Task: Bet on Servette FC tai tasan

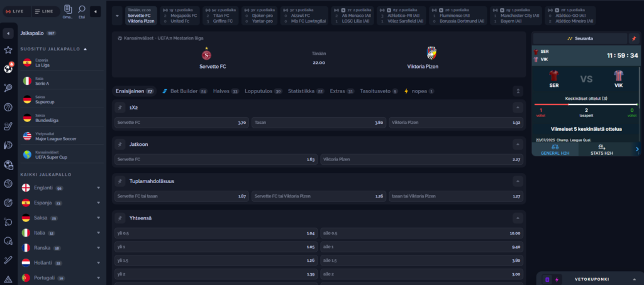Action: (182, 196)
